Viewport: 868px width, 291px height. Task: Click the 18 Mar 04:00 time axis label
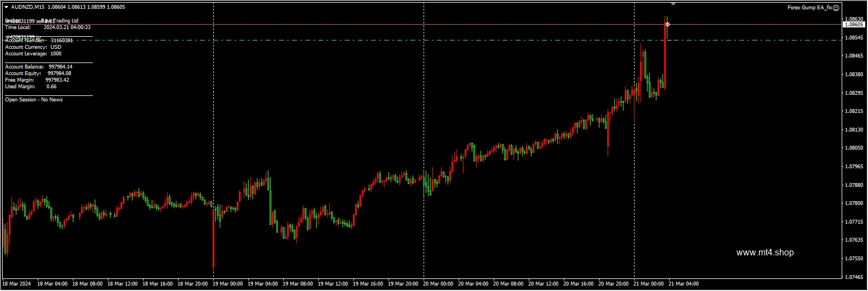[x=53, y=284]
